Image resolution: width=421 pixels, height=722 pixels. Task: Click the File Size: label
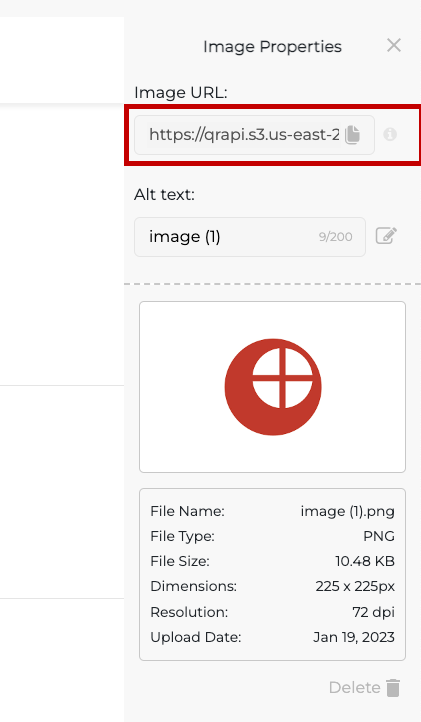pos(180,561)
